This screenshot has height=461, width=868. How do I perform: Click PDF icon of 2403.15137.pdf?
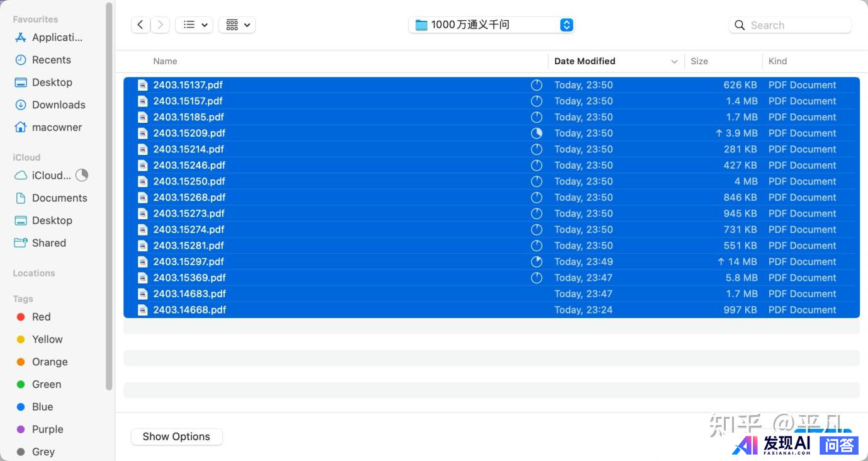tap(143, 85)
